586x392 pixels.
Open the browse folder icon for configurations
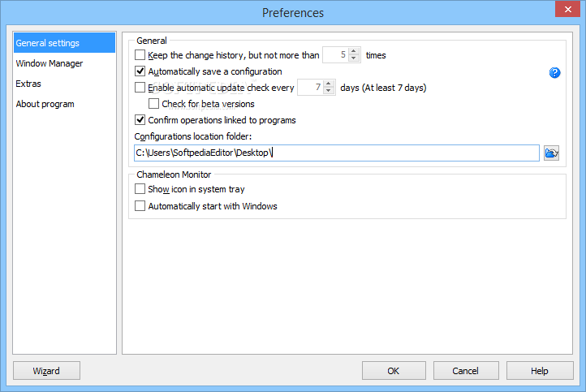(x=551, y=153)
